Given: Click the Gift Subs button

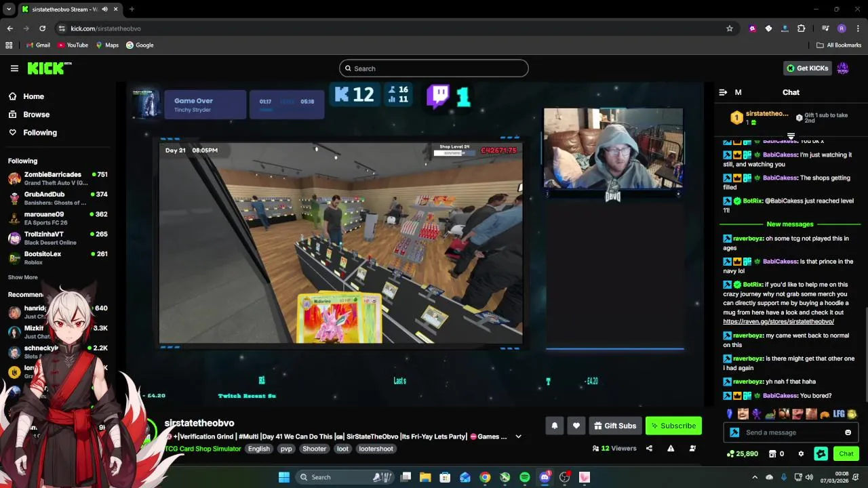Looking at the screenshot, I should click(615, 426).
